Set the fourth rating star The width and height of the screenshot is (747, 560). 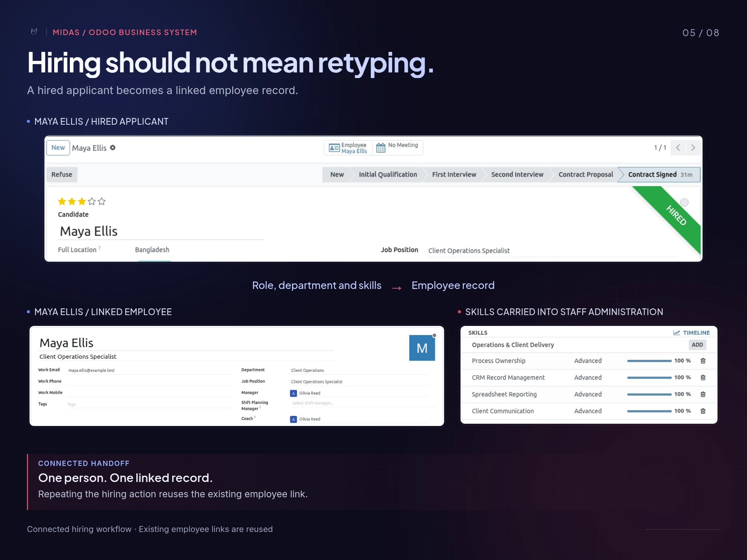(92, 202)
